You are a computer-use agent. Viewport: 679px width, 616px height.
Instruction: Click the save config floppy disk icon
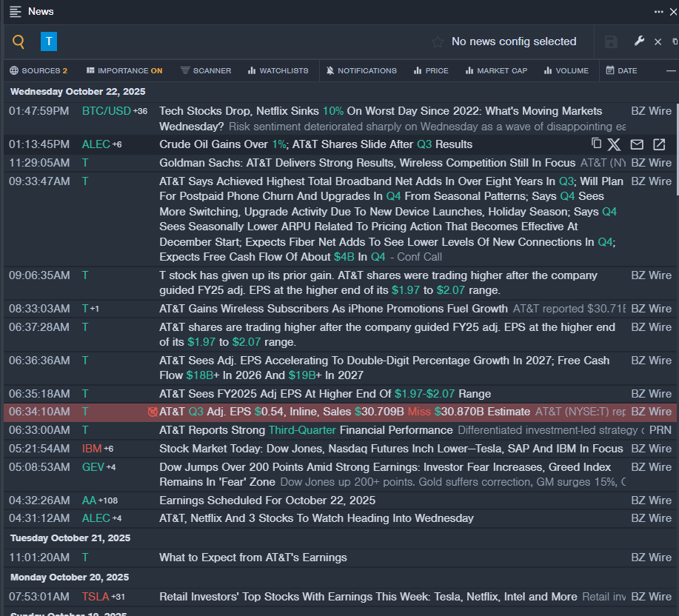(x=611, y=41)
